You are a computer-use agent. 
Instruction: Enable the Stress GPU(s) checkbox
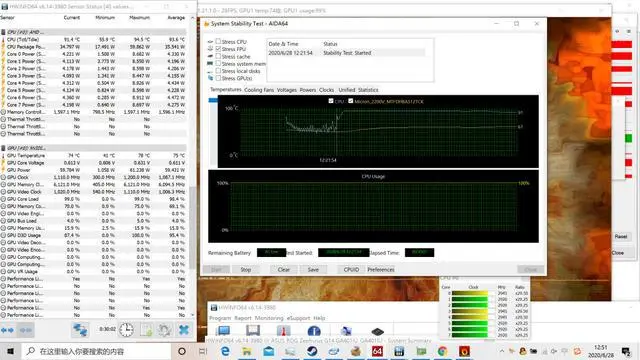pyautogui.click(x=218, y=78)
